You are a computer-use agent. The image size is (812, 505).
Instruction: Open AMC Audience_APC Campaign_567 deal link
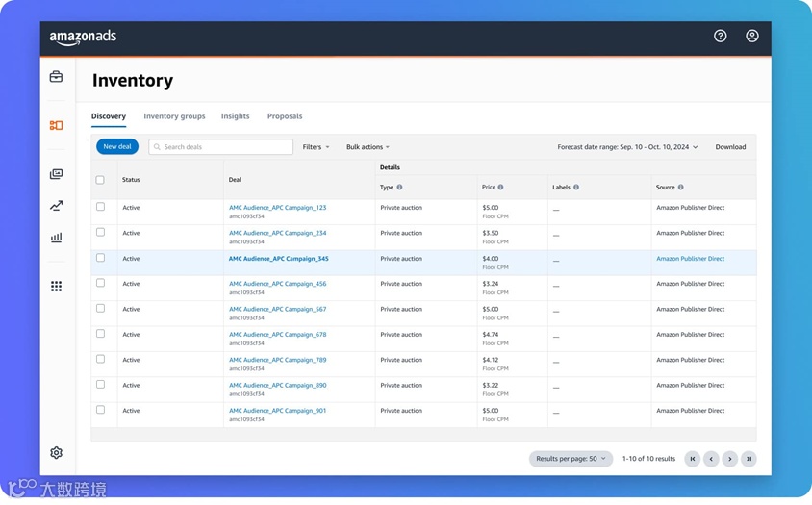click(278, 309)
